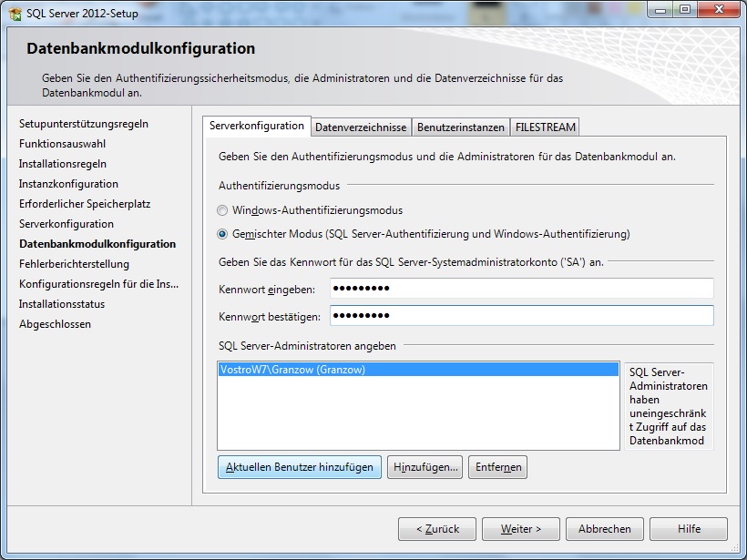Select Gemischter Modus radio button
Screen dimensions: 747x560
(x=222, y=234)
